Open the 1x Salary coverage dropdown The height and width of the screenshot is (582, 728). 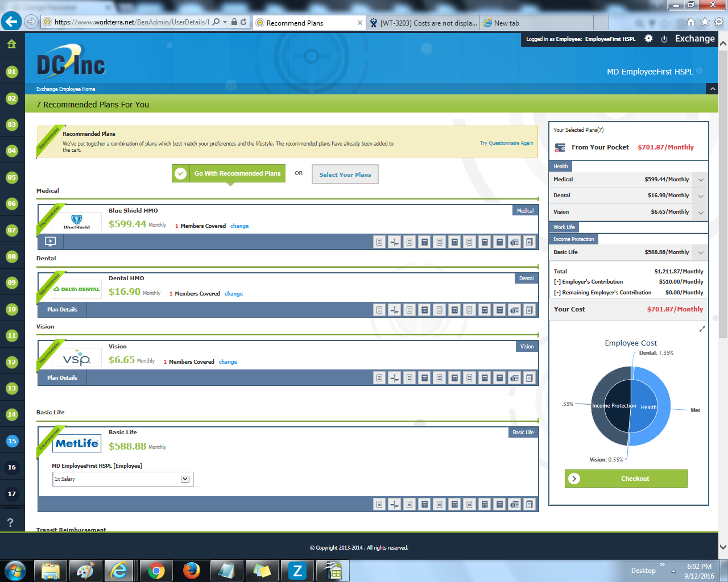tap(185, 479)
